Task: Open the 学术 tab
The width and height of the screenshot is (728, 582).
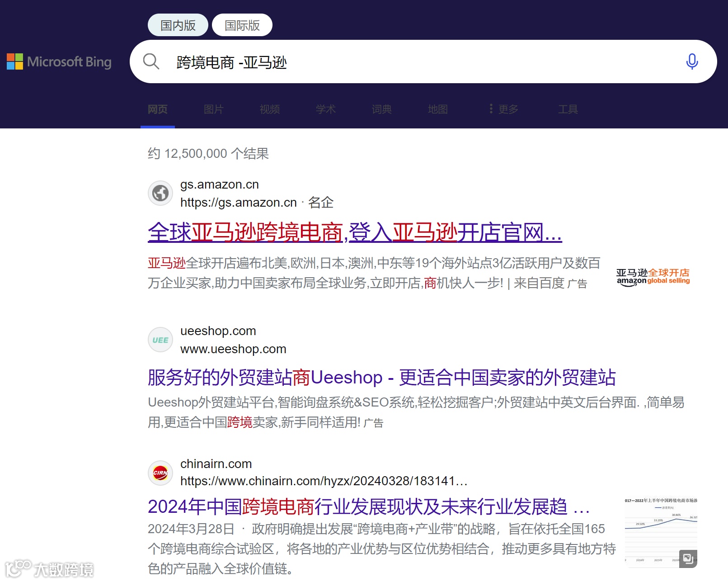Action: (325, 109)
